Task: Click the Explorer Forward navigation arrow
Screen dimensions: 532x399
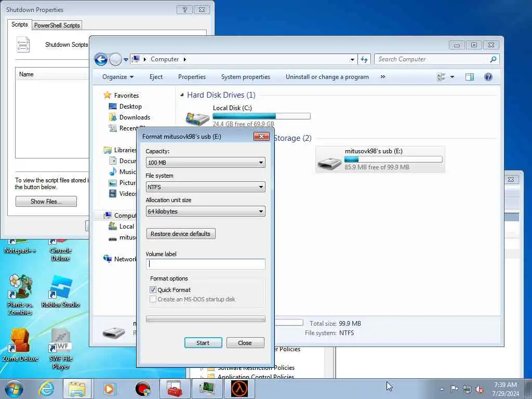Action: (x=115, y=59)
